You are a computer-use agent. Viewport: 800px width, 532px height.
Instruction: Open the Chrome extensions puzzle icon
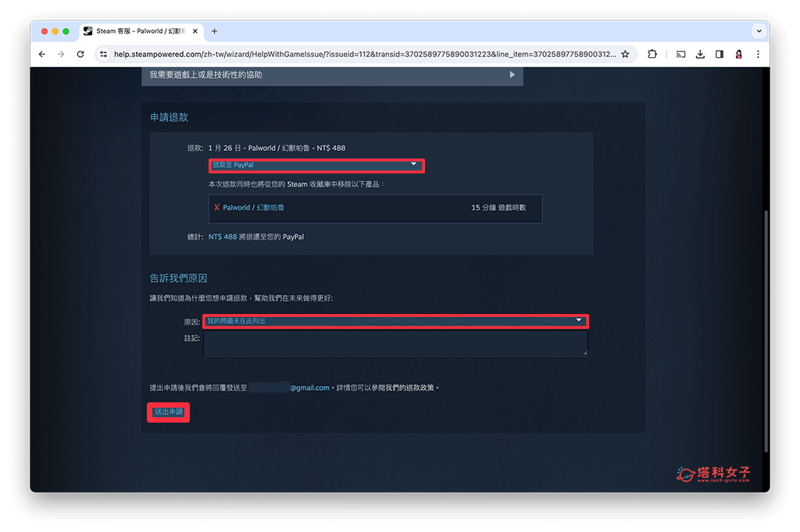pos(652,54)
